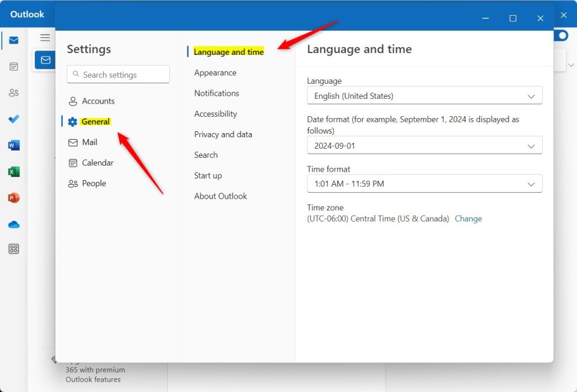The height and width of the screenshot is (392, 577).
Task: Open the More apps grid icon
Action: tap(14, 249)
